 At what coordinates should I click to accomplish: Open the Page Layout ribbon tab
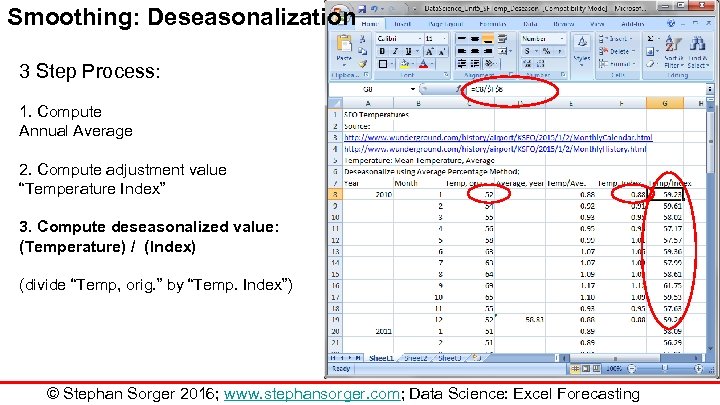pos(445,24)
